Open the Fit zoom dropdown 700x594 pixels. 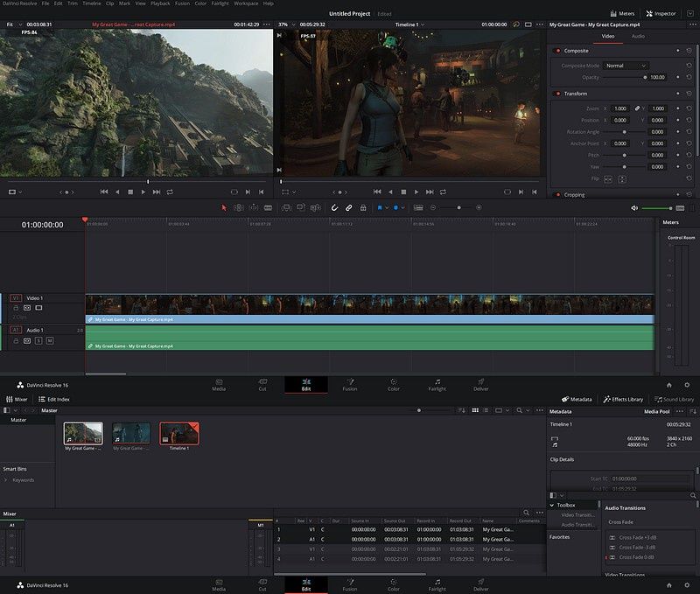point(14,24)
